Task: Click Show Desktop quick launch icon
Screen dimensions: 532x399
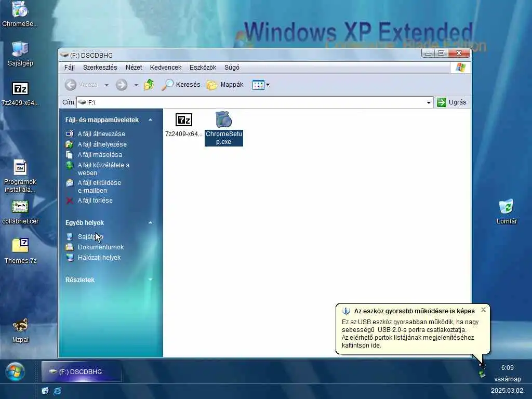Action: [x=45, y=391]
